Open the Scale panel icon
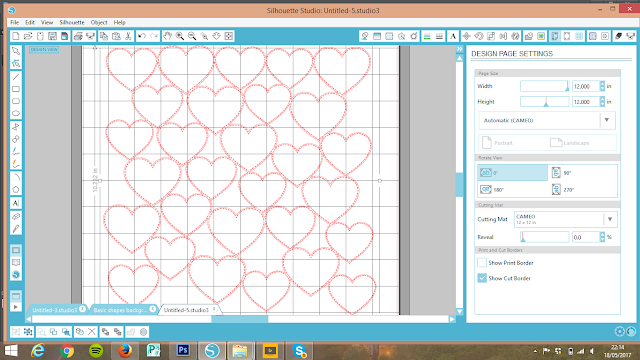 pyautogui.click(x=491, y=36)
